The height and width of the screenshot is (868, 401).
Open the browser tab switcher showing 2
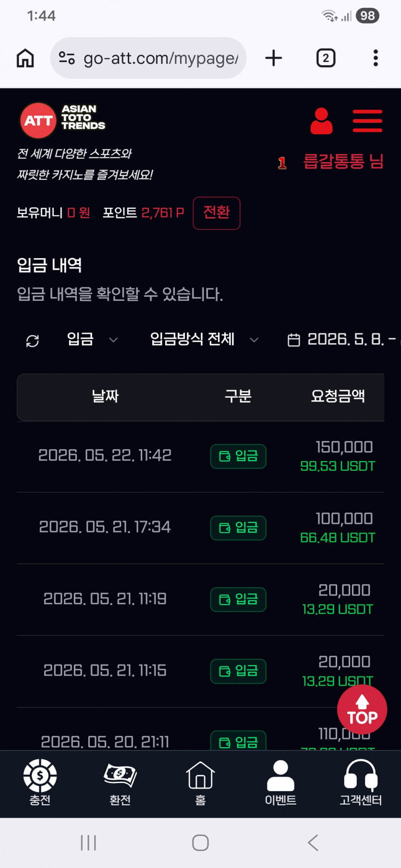pyautogui.click(x=326, y=58)
